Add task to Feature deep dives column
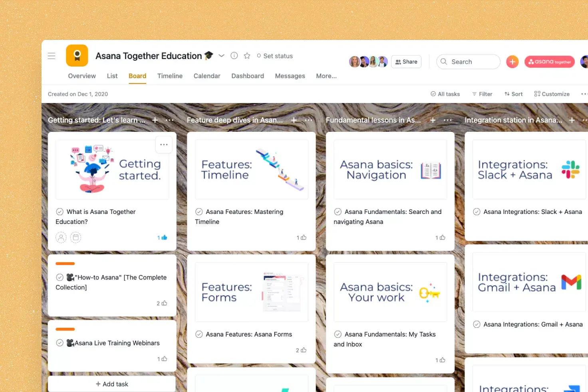The height and width of the screenshot is (392, 588). pos(294,120)
